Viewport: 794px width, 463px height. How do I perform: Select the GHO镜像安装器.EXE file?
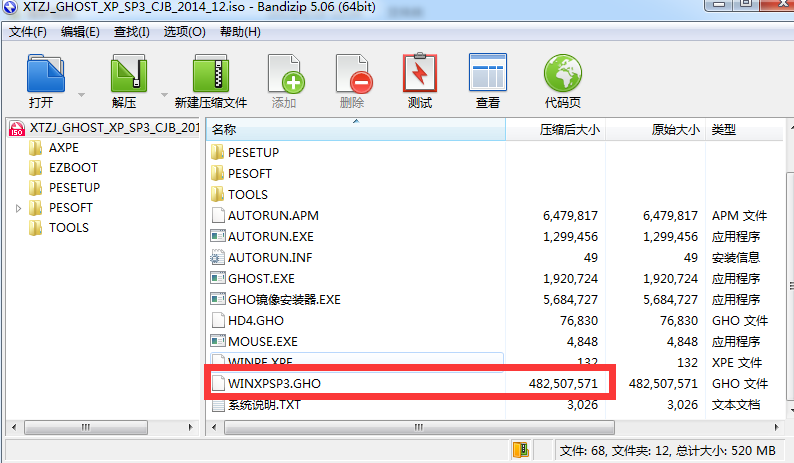click(x=284, y=300)
